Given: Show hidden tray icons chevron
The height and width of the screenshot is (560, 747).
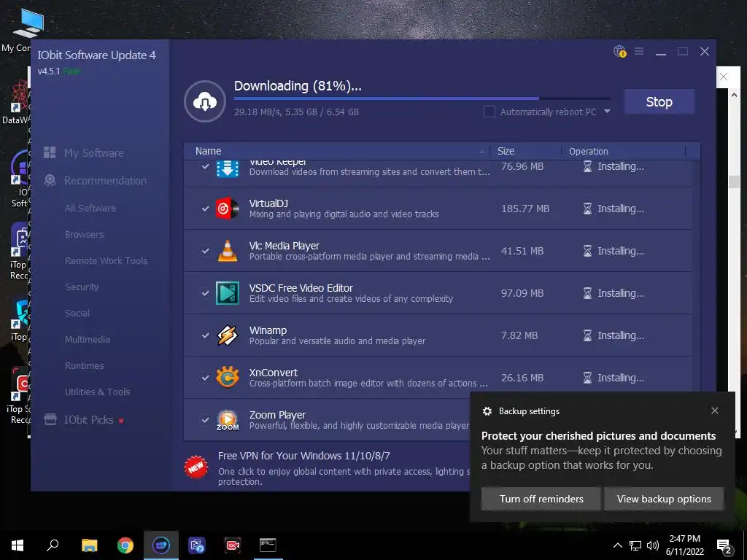Looking at the screenshot, I should click(x=617, y=545).
